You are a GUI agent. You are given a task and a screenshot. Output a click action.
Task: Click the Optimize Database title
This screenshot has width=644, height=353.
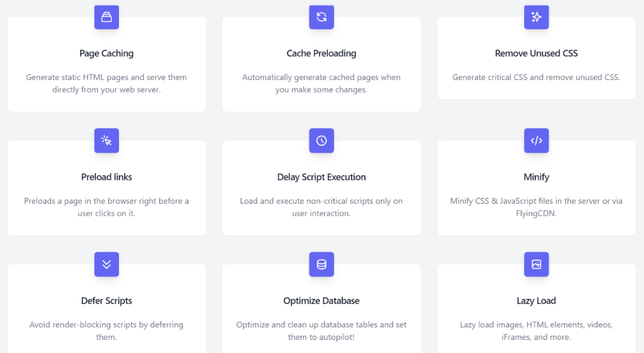click(x=321, y=301)
